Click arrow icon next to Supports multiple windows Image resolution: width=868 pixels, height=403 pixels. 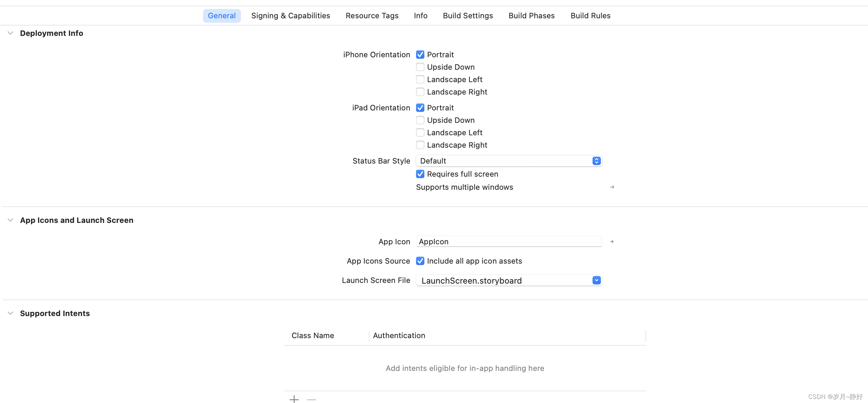click(612, 187)
